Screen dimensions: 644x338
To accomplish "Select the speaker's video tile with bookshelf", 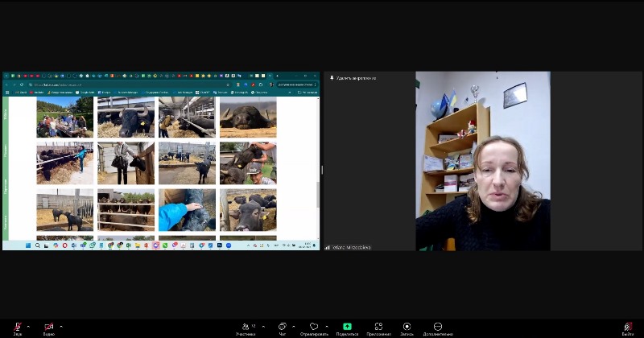I will (483, 161).
